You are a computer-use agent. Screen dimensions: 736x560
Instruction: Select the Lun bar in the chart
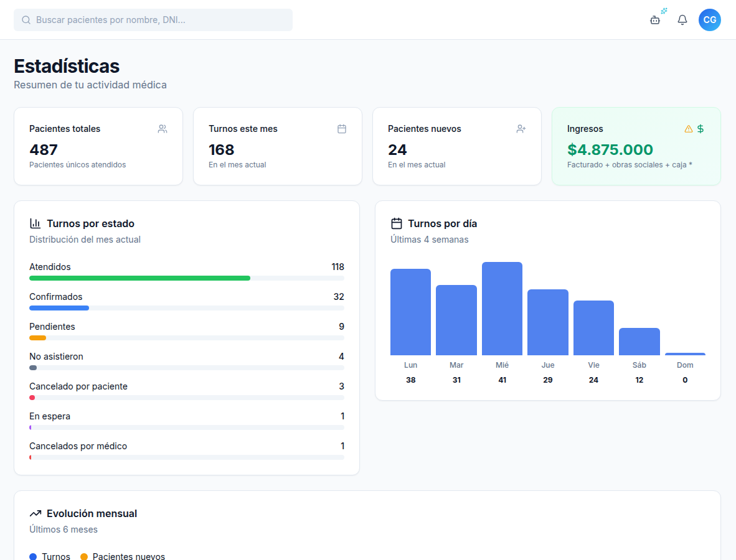point(410,312)
